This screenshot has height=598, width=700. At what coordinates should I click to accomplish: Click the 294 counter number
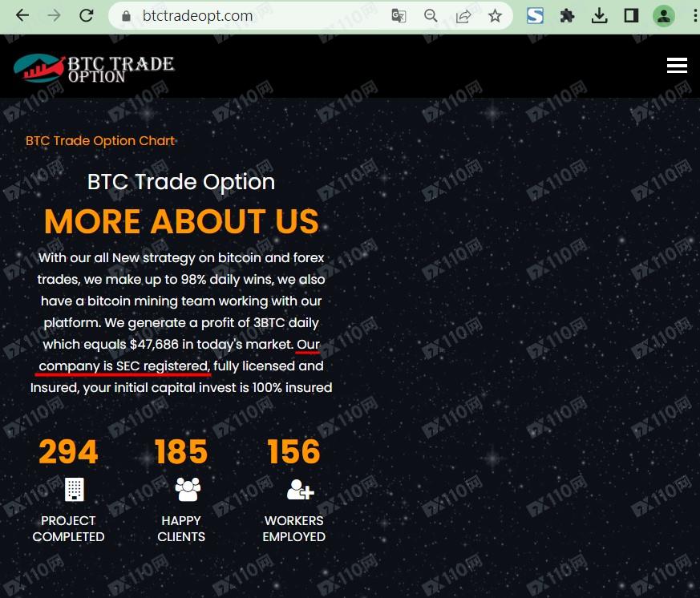(68, 451)
